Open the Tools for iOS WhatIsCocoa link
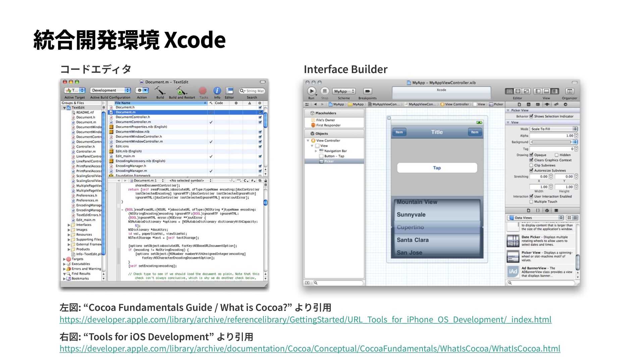 tap(310, 348)
